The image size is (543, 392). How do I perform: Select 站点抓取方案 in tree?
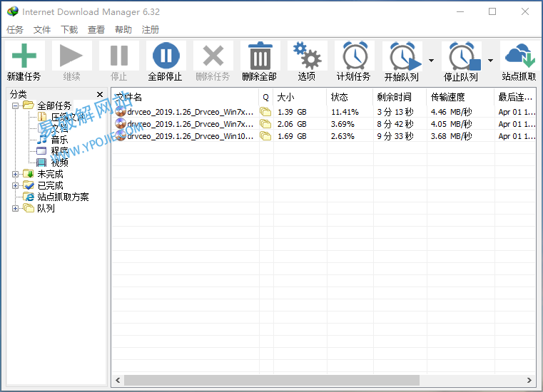click(x=63, y=197)
